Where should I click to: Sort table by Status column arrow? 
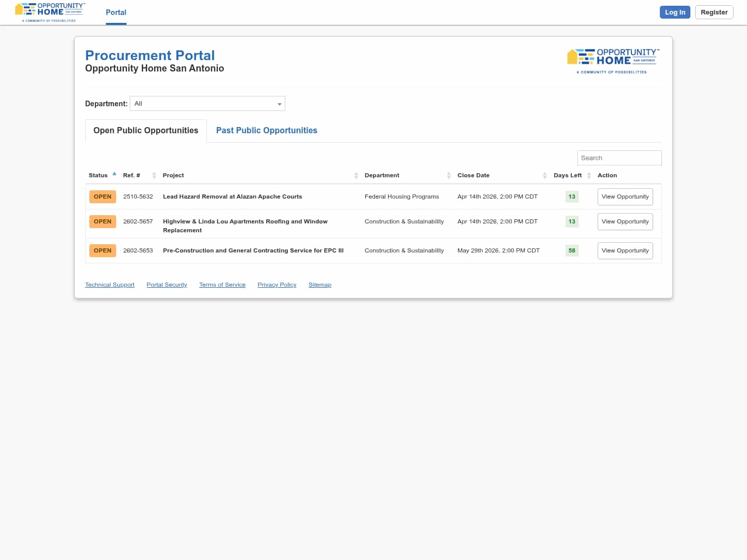click(114, 174)
